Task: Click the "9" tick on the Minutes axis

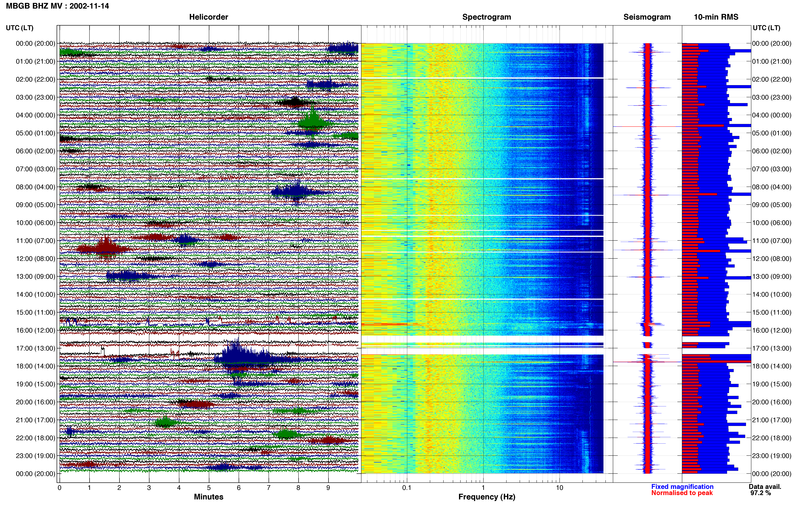Action: (328, 488)
